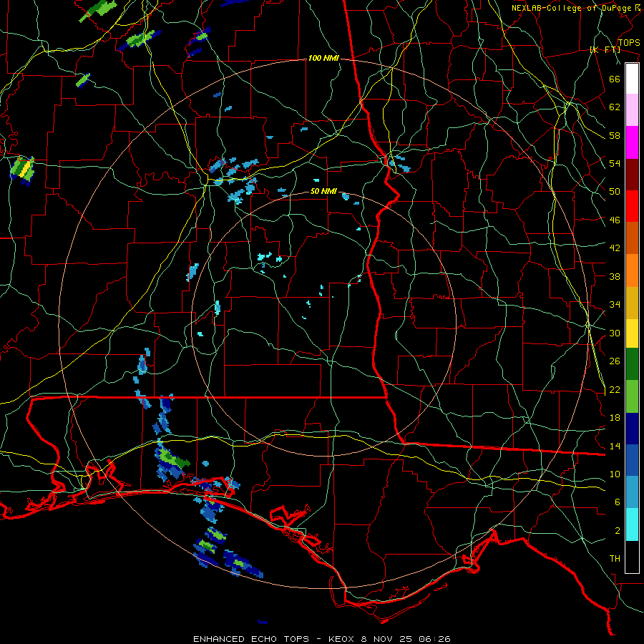Click the light green legend swatch
The height and width of the screenshot is (644, 644).
pos(632,396)
